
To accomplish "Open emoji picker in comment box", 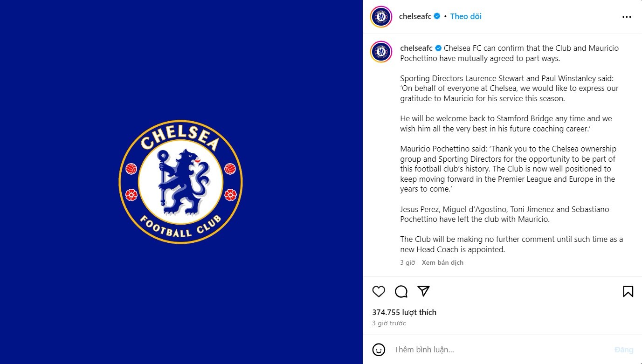I will (x=379, y=350).
